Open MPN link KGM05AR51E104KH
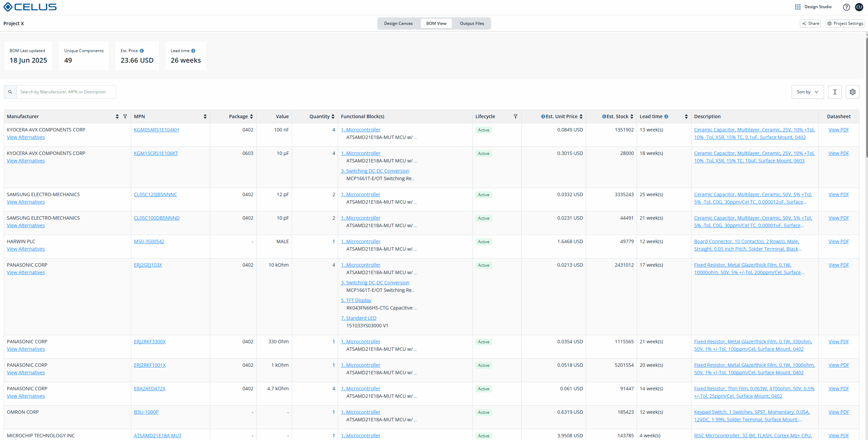The width and height of the screenshot is (868, 440). (x=156, y=130)
